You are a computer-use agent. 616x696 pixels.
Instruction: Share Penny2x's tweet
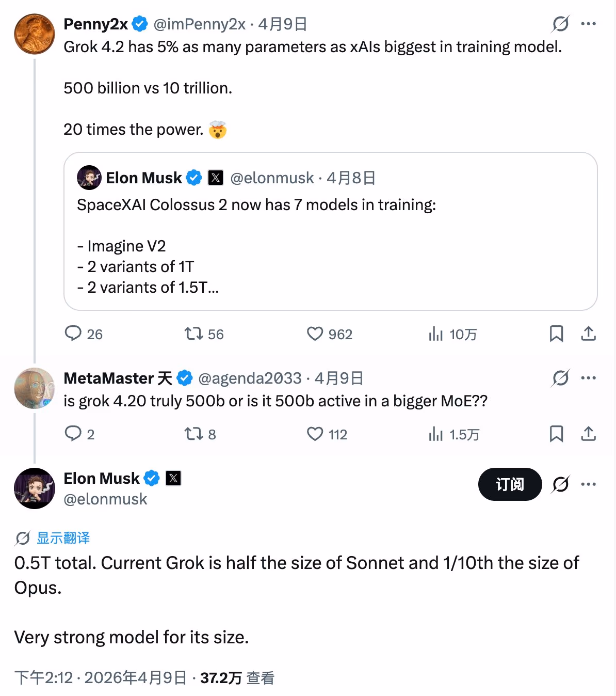[x=588, y=334]
